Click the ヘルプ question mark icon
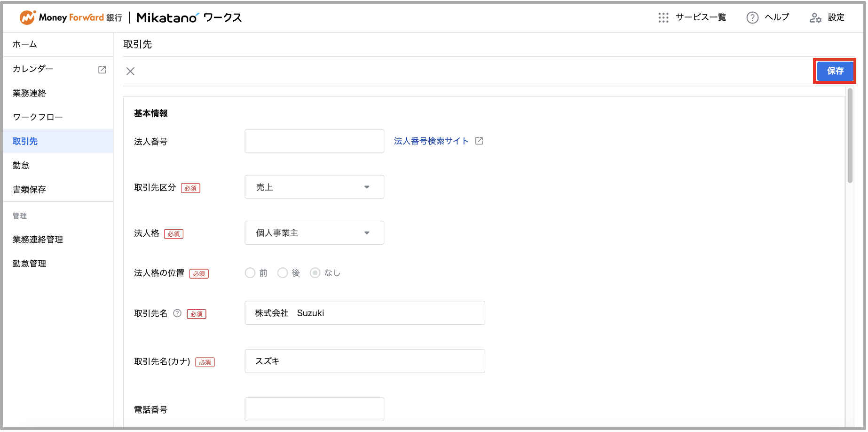The width and height of the screenshot is (868, 432). [752, 17]
